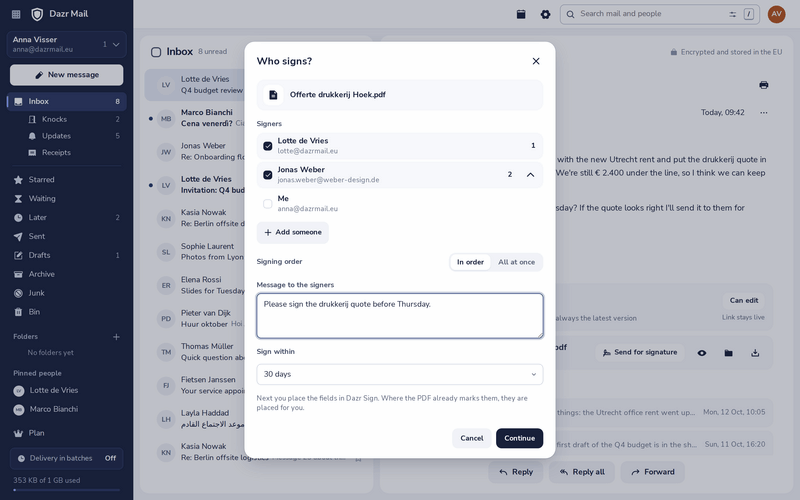Open Elena Rossi Slides for Tuesday email
This screenshot has height=500, width=800.
(x=195, y=286)
